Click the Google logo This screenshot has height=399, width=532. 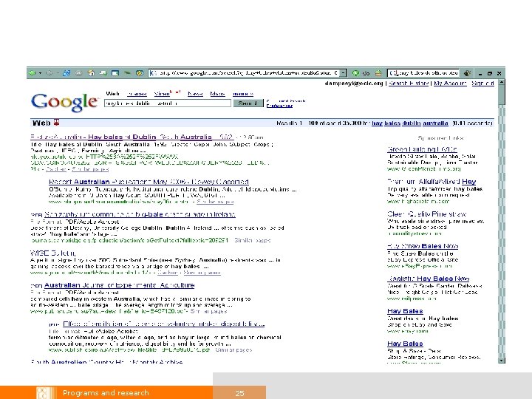64,102
